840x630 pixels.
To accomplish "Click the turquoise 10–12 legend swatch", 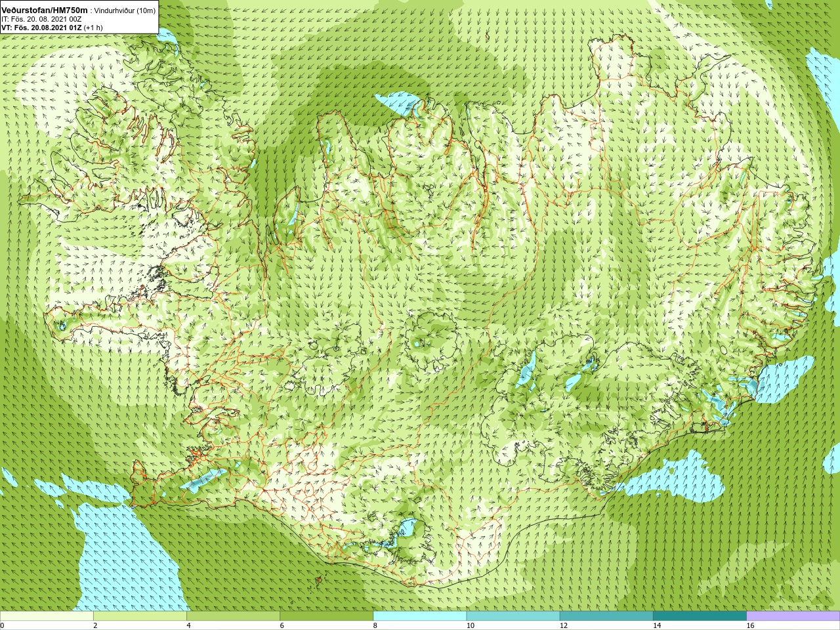I will (x=513, y=616).
